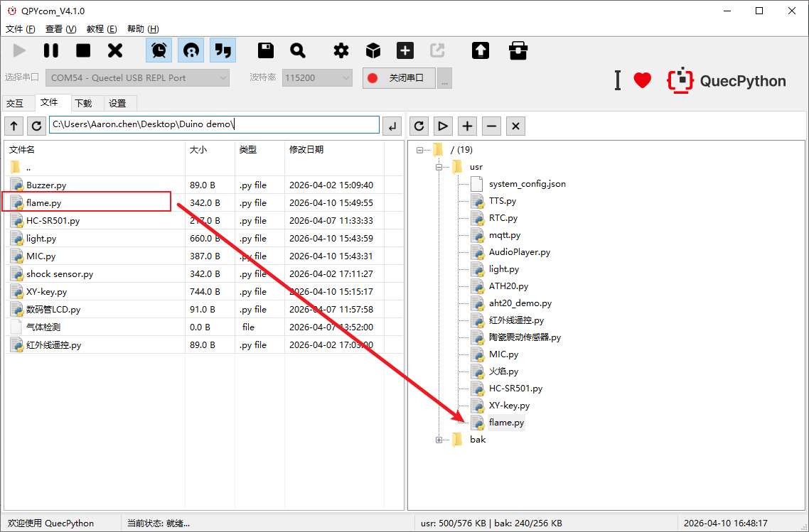Click the plus button above device tree
809x532 pixels.
pyautogui.click(x=467, y=126)
